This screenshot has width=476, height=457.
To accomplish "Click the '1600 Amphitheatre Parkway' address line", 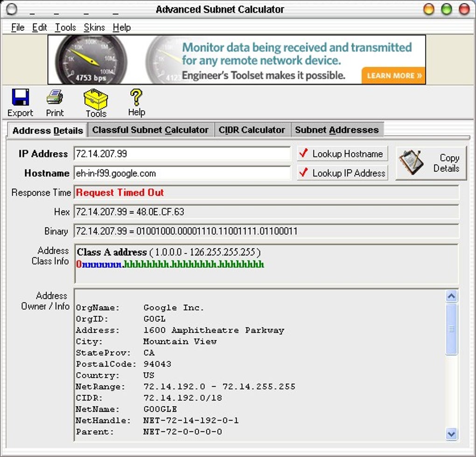I will (x=180, y=330).
